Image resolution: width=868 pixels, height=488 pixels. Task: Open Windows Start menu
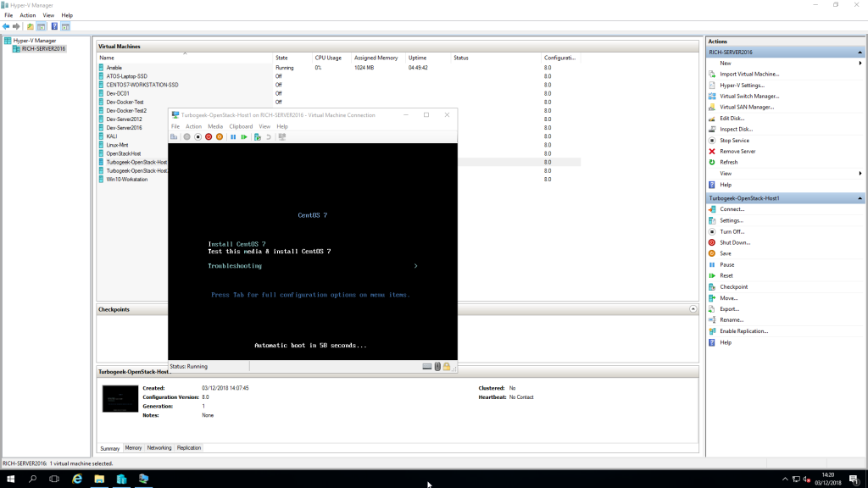pos(10,480)
